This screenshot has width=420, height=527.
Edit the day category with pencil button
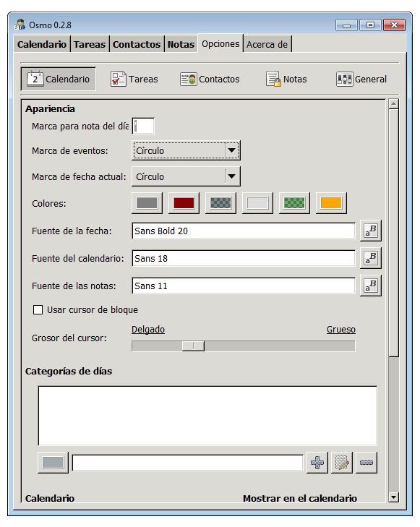[x=342, y=463]
